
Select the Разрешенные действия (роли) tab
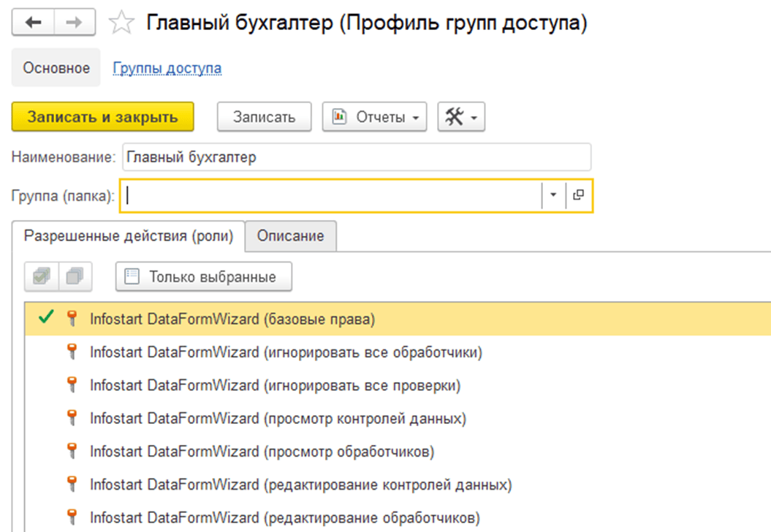[x=129, y=236]
